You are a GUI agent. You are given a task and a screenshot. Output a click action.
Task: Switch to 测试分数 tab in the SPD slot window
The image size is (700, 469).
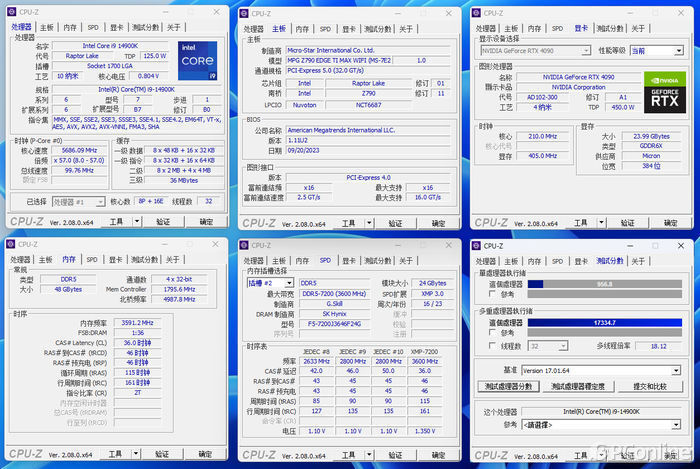[378, 261]
